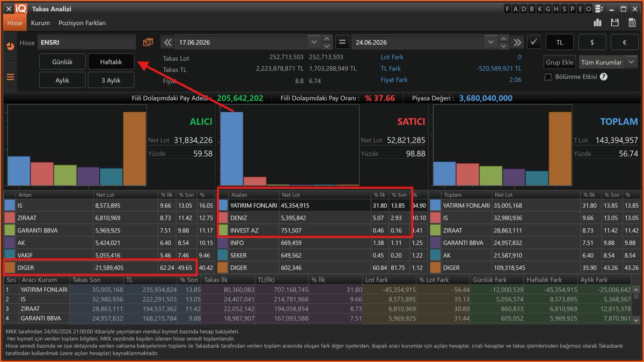This screenshot has height=362, width=644.
Task: Decrement the start date with down arrow
Action: click(x=327, y=46)
